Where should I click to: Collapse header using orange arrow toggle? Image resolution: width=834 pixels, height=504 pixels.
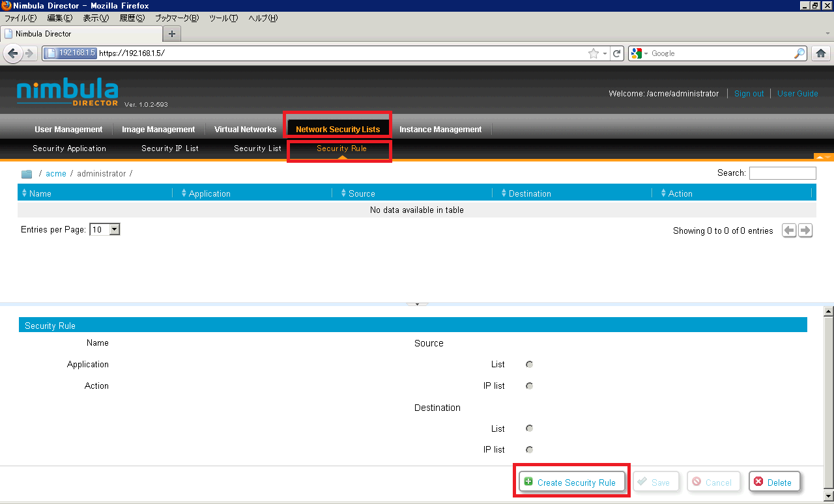pos(824,157)
